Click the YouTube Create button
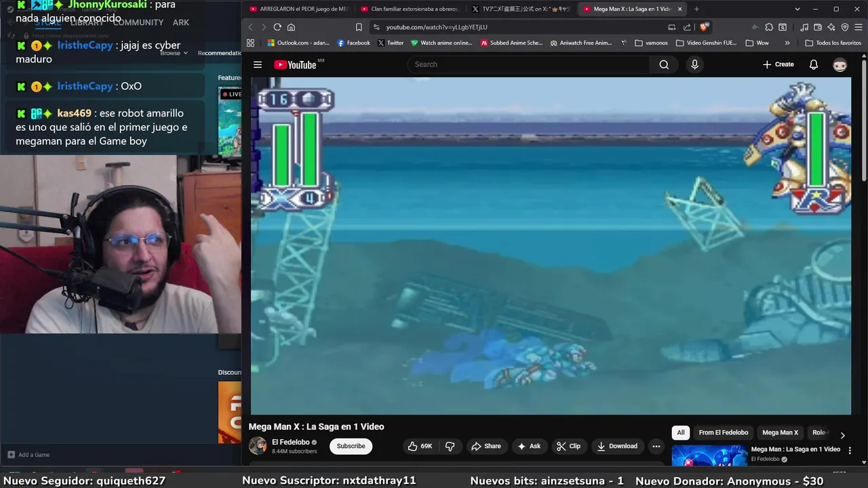The image size is (868, 488). pyautogui.click(x=778, y=64)
